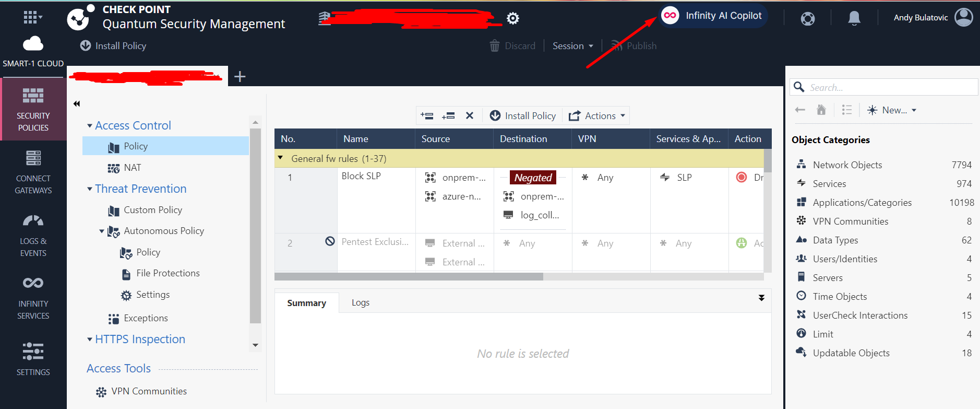Collapse the summary pane with the double chevron
This screenshot has height=409, width=980.
pyautogui.click(x=761, y=298)
